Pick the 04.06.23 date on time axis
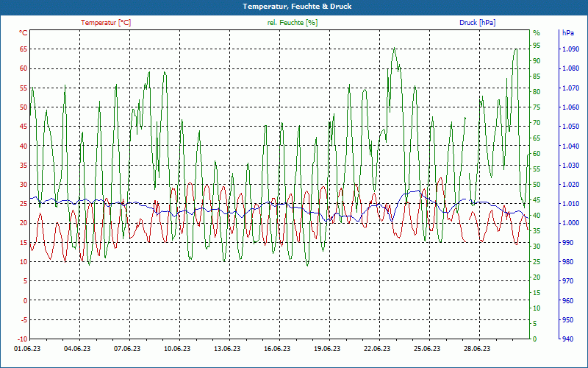Image resolution: width=588 pixels, height=368 pixels. [x=76, y=349]
